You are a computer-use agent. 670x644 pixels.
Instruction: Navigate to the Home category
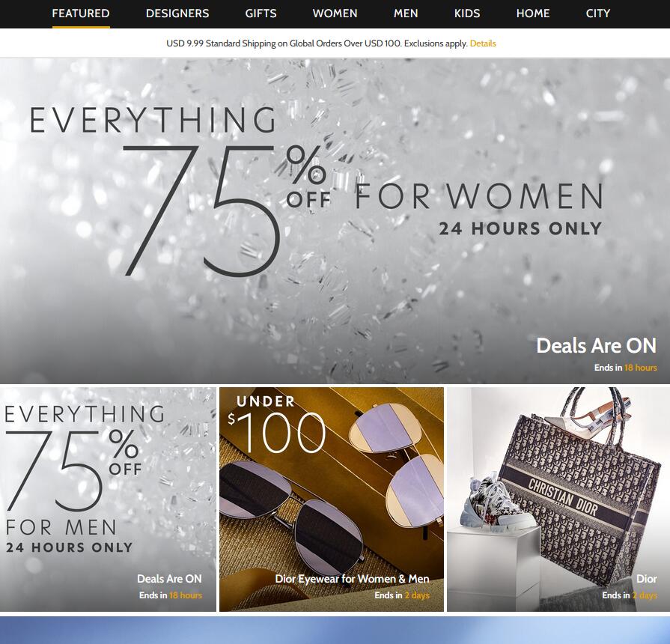click(x=533, y=13)
